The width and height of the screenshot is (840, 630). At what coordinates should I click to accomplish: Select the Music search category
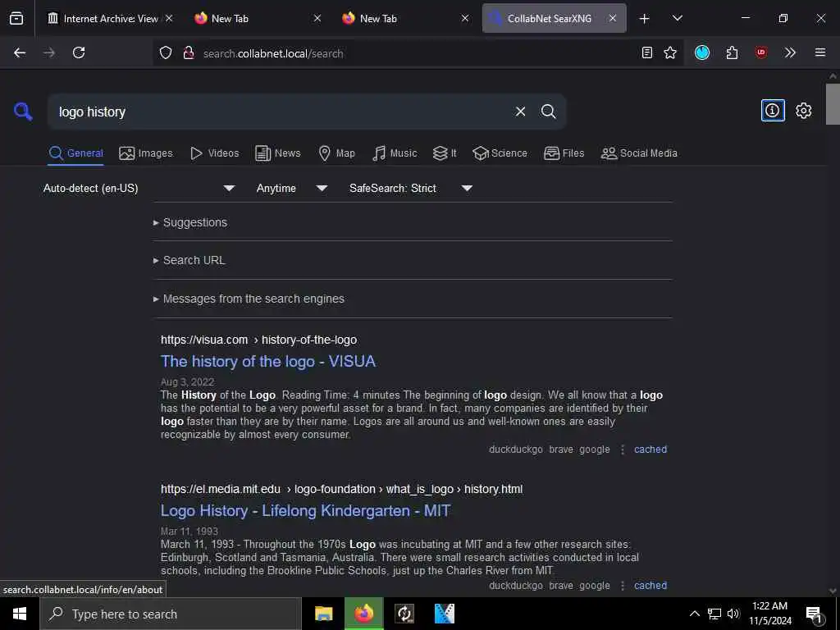395,153
